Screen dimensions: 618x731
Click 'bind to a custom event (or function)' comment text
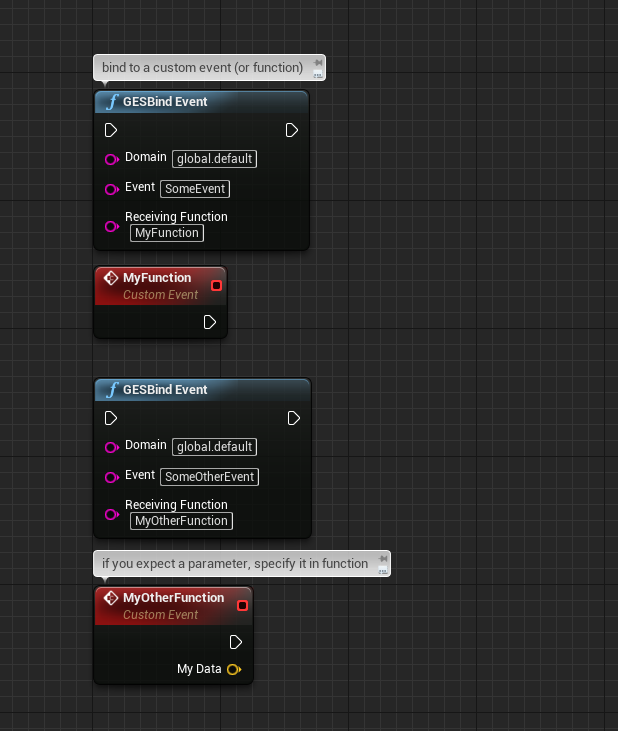pos(202,68)
